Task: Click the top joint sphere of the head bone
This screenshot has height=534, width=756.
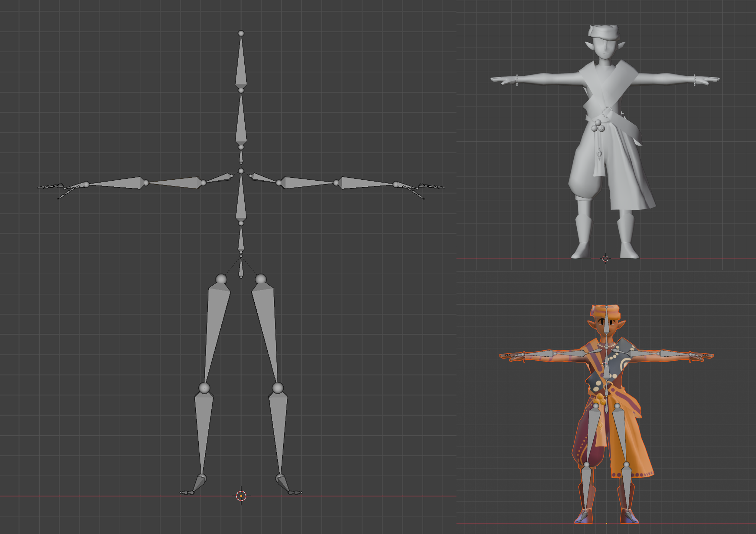Action: click(241, 33)
